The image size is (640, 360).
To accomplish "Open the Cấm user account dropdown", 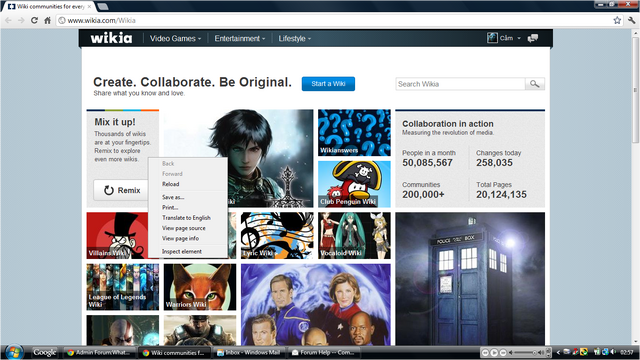I will click(x=510, y=38).
